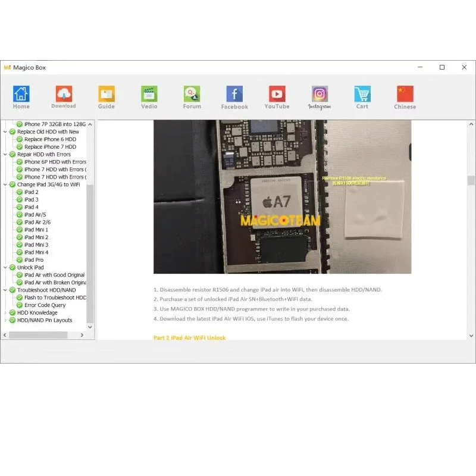This screenshot has height=476, width=476.
Task: Open the Home toolbar icon
Action: pyautogui.click(x=21, y=94)
